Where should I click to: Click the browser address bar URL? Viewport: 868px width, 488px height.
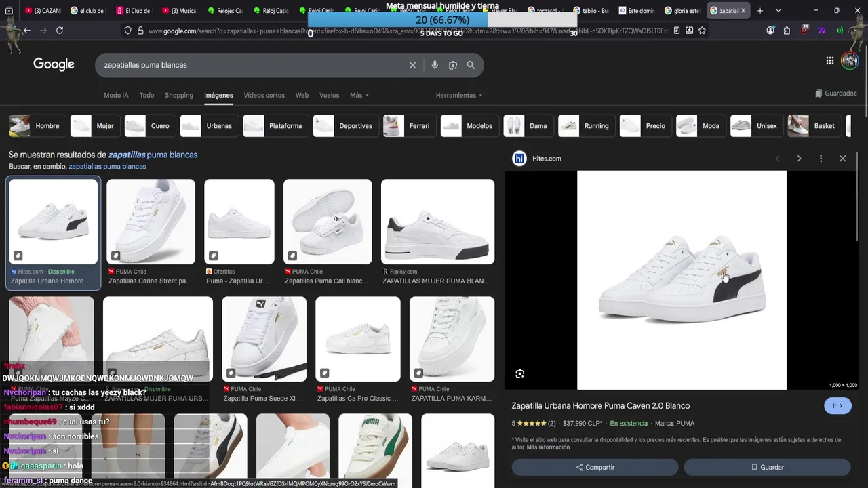tap(407, 30)
